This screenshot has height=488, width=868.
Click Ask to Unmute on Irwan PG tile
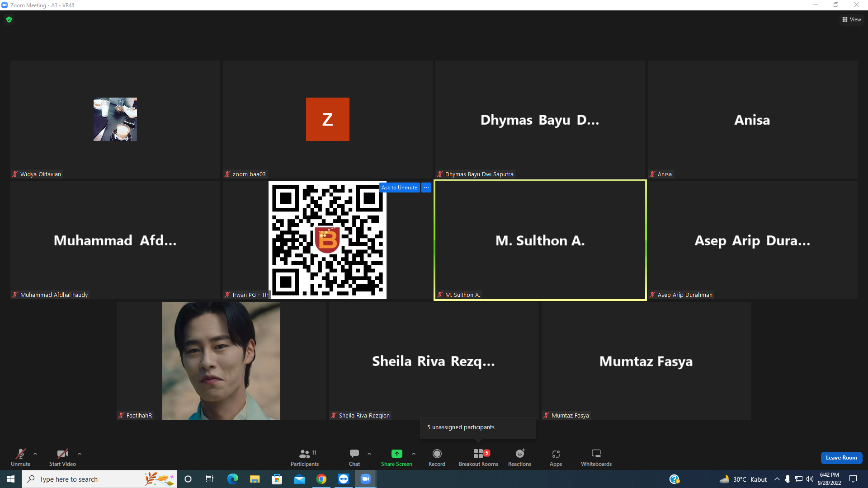[x=400, y=188]
